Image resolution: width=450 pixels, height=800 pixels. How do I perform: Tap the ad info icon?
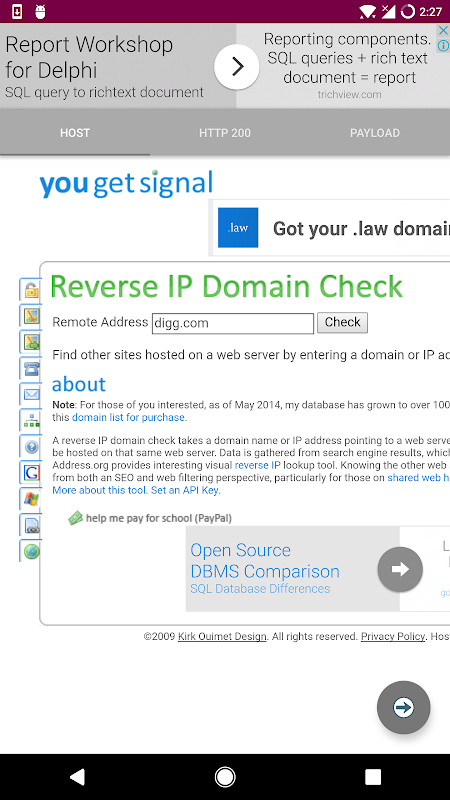point(443,46)
